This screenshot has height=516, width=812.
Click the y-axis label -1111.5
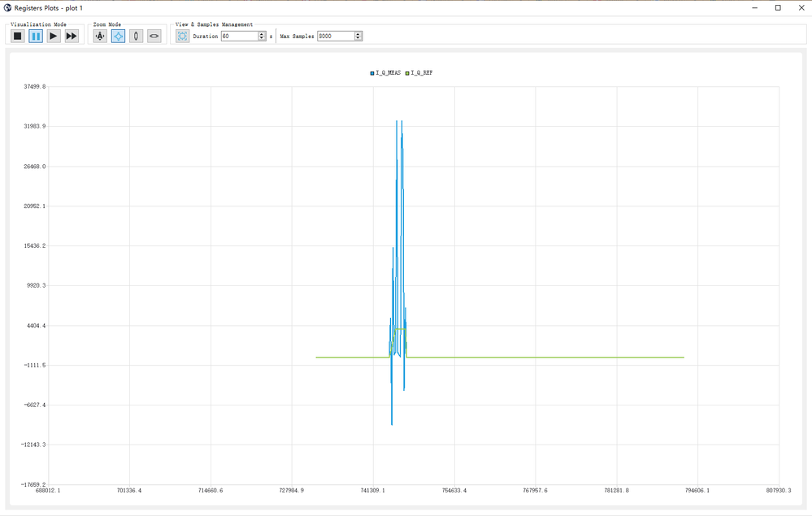(x=35, y=366)
